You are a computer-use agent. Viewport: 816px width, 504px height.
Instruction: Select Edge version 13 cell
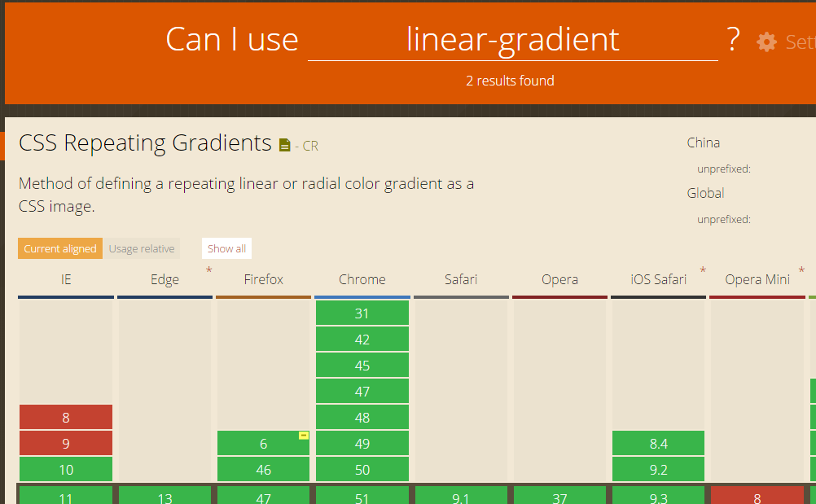(x=165, y=496)
